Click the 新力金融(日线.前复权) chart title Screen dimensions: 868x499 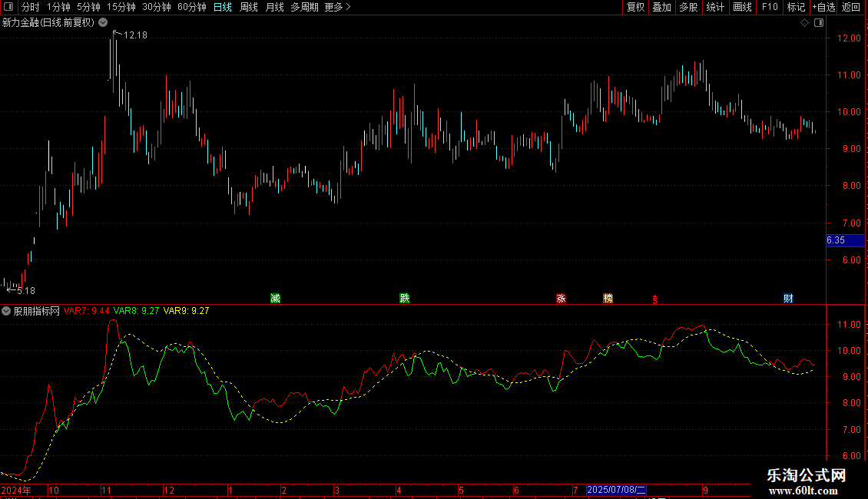click(x=48, y=22)
